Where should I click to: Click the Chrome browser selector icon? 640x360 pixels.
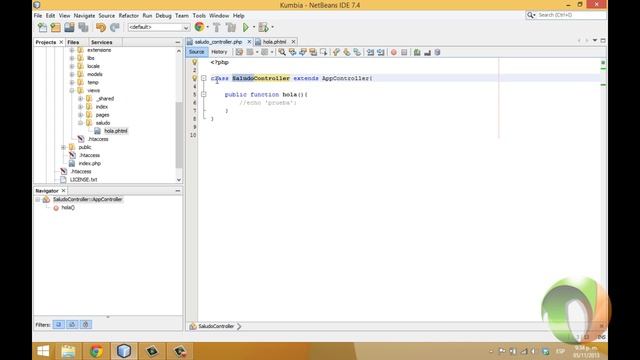[x=199, y=27]
